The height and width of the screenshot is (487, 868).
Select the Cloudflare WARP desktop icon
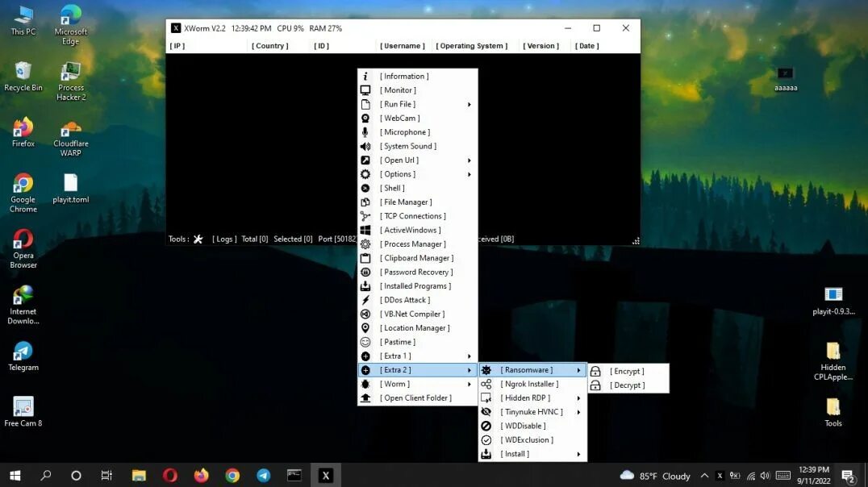(71, 139)
